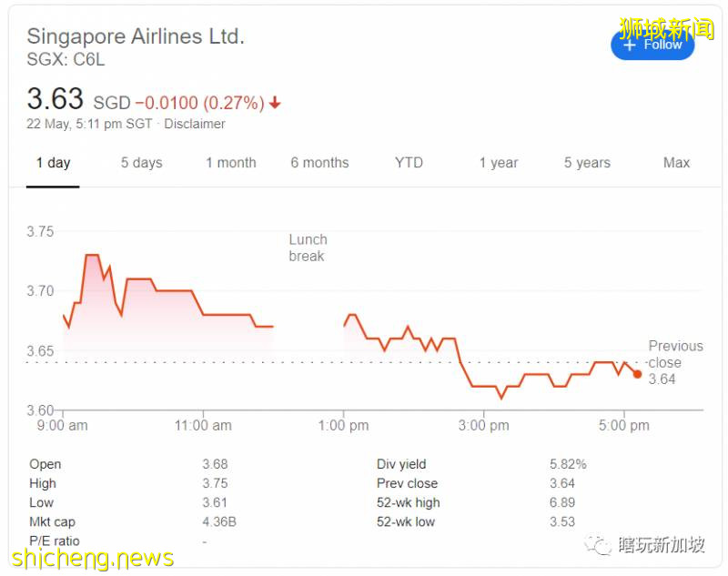The height and width of the screenshot is (576, 728).
Task: Open the Disclaimer link
Action: (x=195, y=124)
